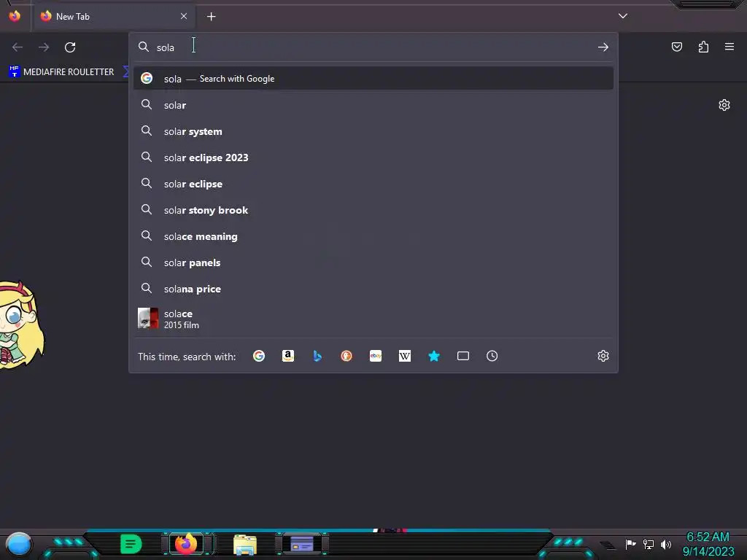Select 'solace meaning' suggestion
Screen dimensions: 747x560
[x=373, y=236]
